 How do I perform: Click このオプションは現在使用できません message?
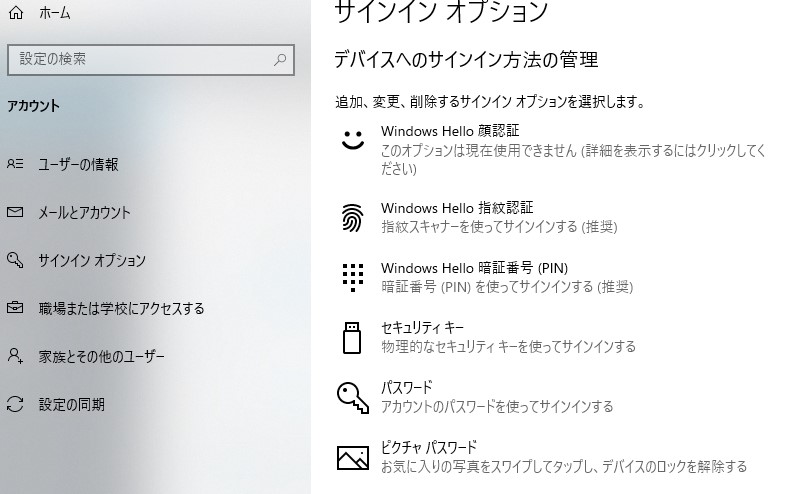tap(573, 160)
